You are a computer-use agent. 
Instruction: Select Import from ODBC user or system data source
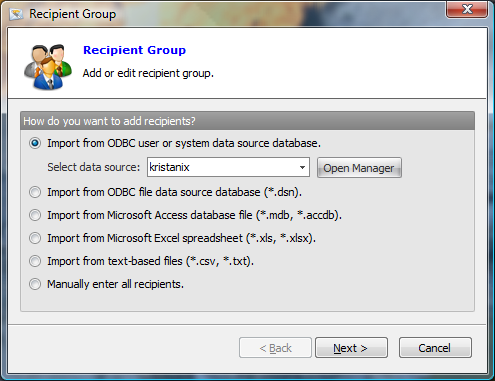click(35, 143)
